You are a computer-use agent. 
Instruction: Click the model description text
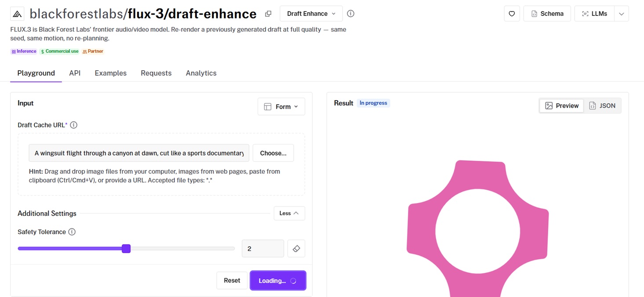coord(178,34)
